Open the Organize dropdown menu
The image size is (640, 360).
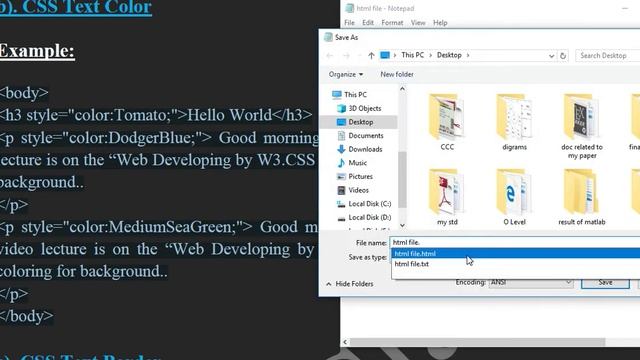346,74
